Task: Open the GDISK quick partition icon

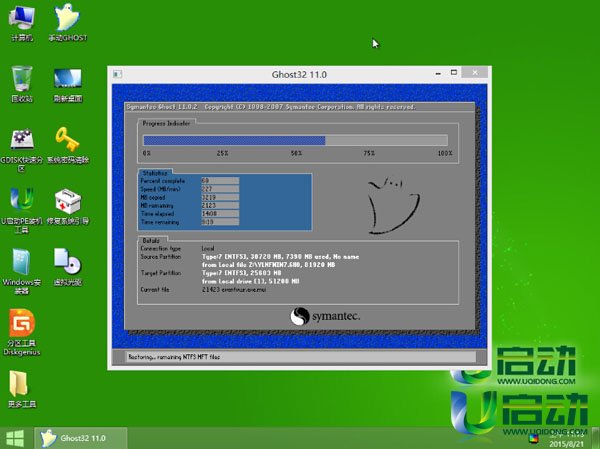Action: tap(21, 149)
